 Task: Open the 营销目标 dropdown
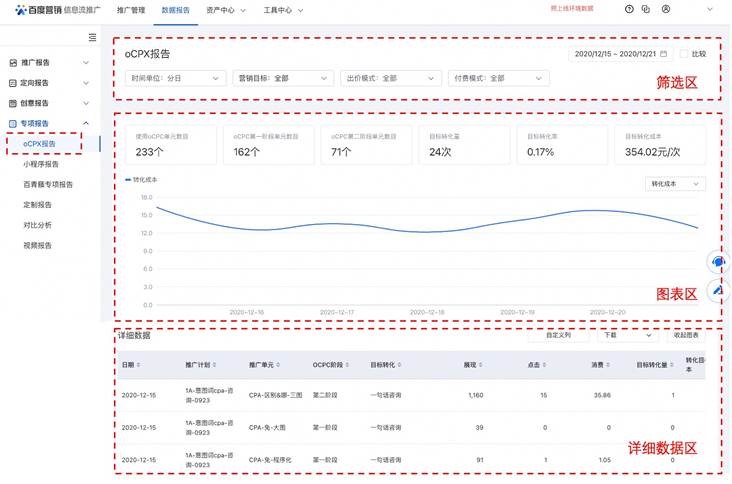pos(283,78)
